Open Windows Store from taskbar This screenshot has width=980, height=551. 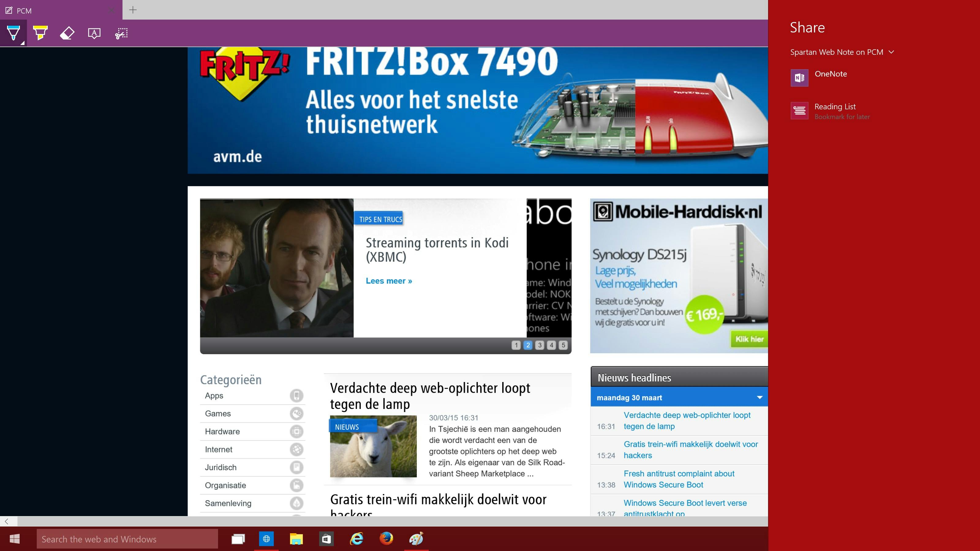(326, 539)
